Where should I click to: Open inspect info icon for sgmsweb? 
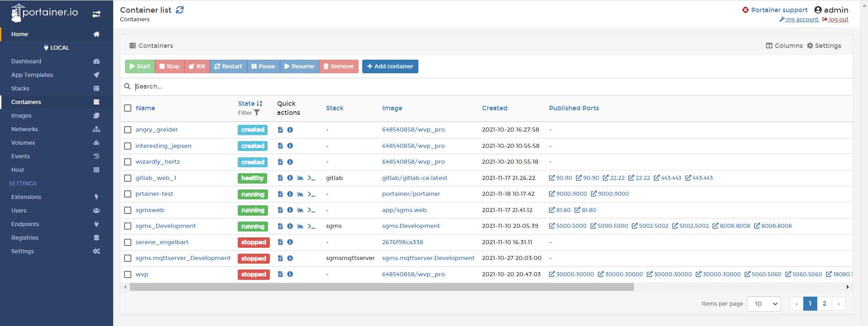coord(290,210)
